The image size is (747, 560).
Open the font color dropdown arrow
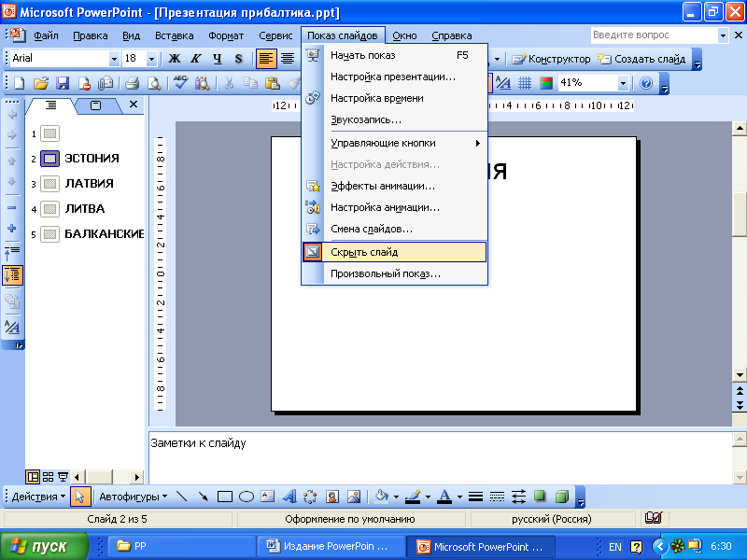pos(459,497)
